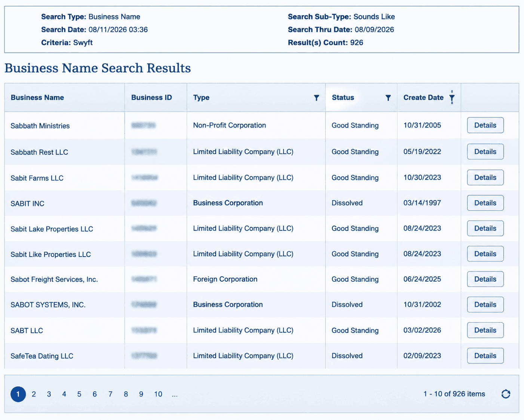Click the Criteria: Swyft text
Screen dimensions: 524x420
[67, 43]
